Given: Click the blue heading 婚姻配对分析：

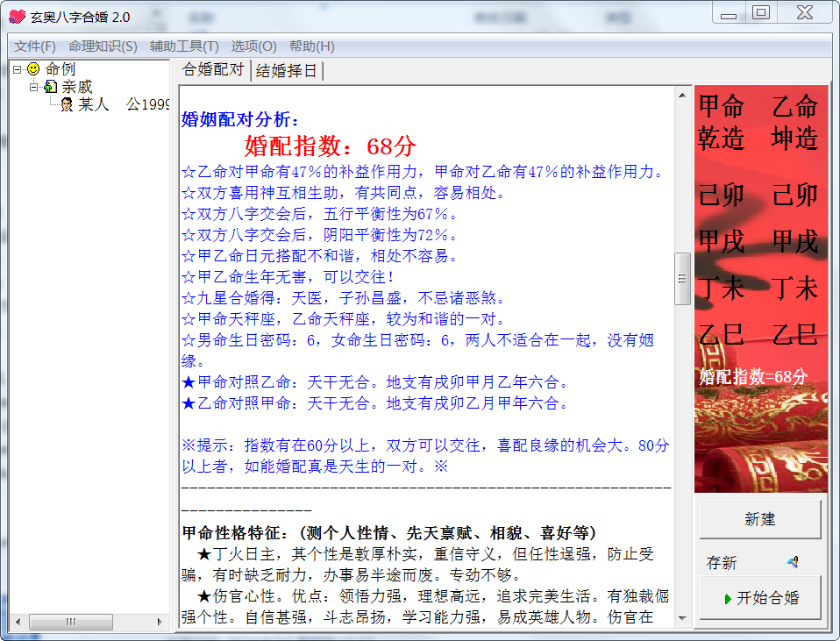Looking at the screenshot, I should click(240, 119).
